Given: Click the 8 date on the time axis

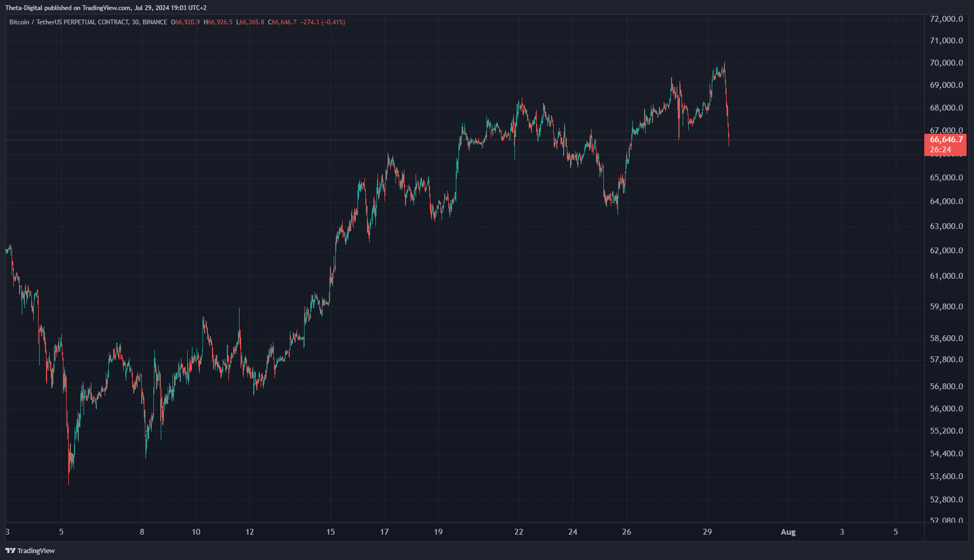Looking at the screenshot, I should (142, 532).
